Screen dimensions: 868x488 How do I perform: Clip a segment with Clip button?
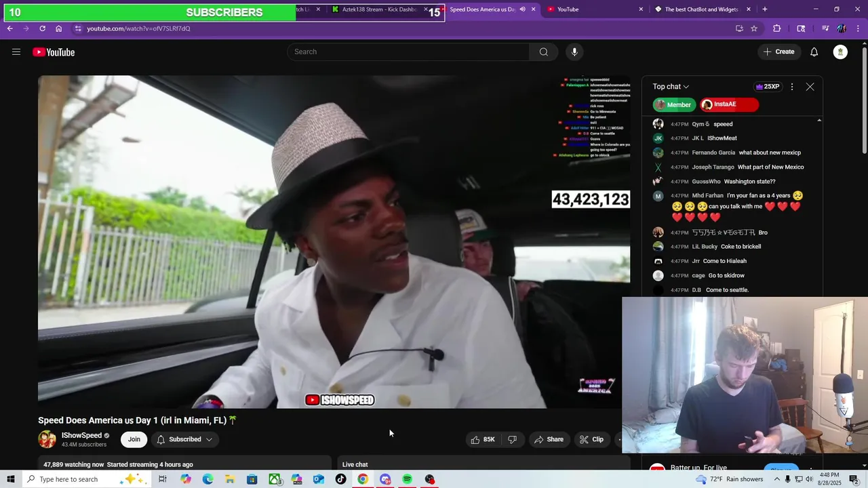591,439
